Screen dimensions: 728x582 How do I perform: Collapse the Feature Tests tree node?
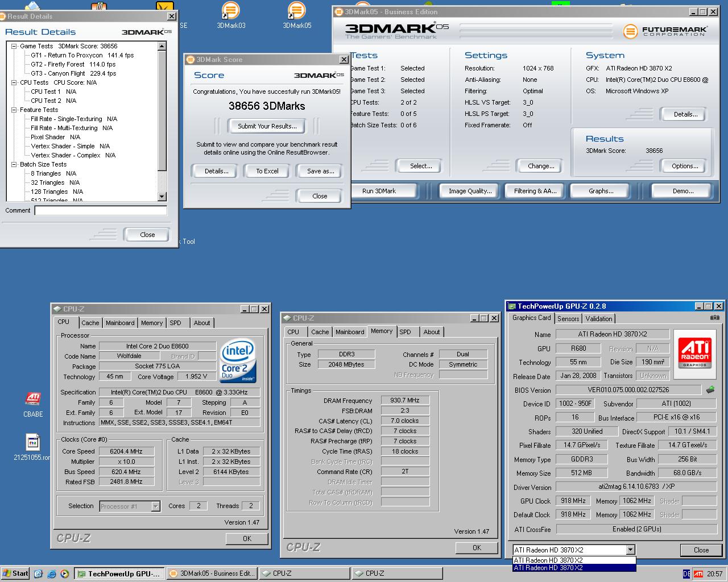coord(14,110)
